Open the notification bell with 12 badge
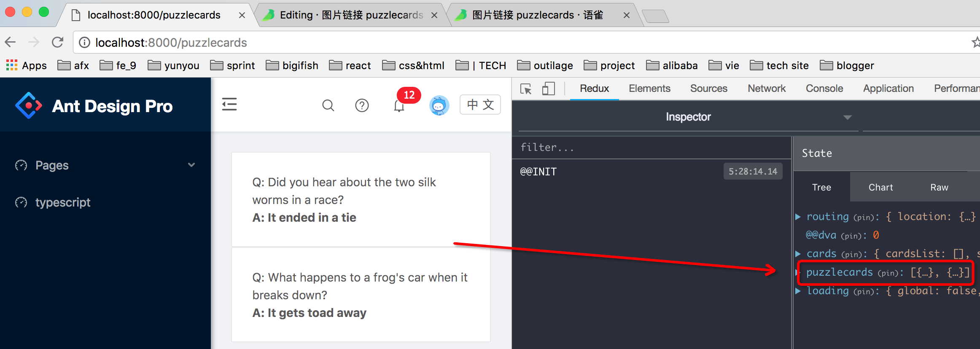Image resolution: width=980 pixels, height=349 pixels. pyautogui.click(x=399, y=106)
